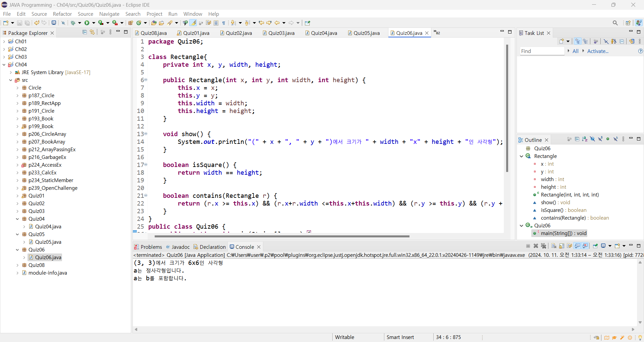The image size is (644, 342).
Task: Select Quiz05.java in Package Explorer
Action: [48, 242]
